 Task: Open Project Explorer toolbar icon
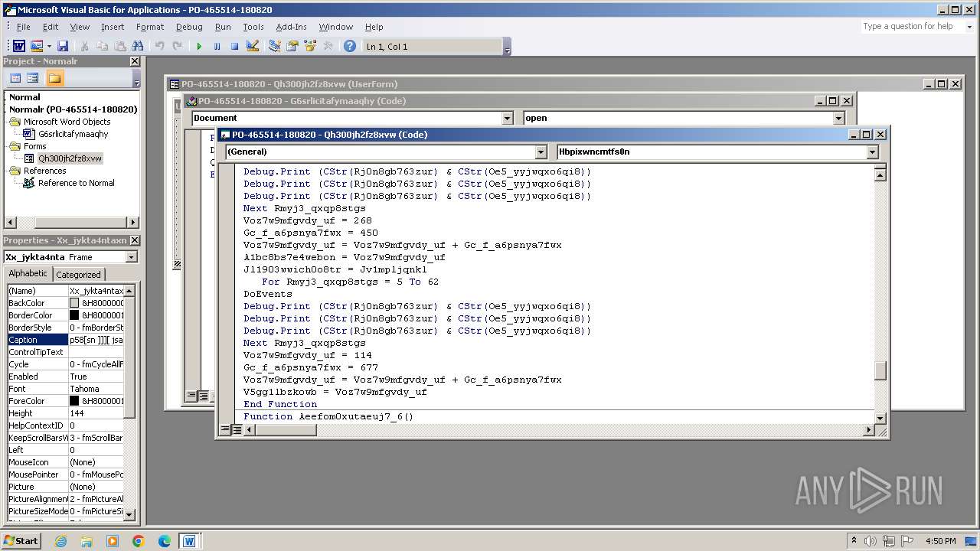point(275,47)
